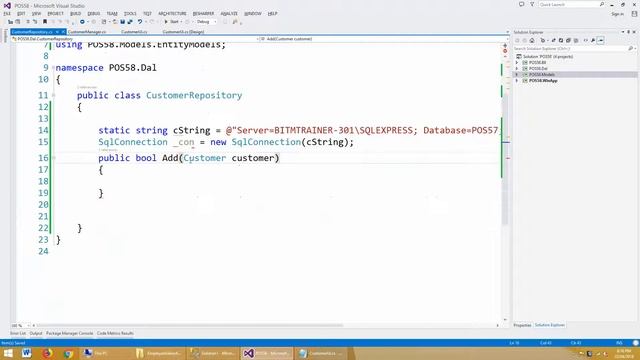The image size is (640, 360).
Task: Click the Windows Start button
Action: 8,353
